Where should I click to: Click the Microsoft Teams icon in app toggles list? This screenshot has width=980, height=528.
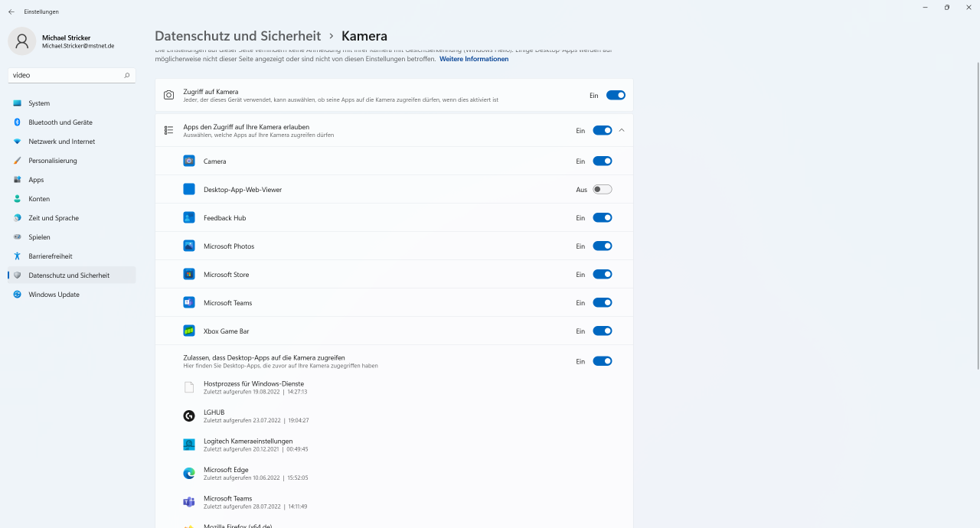(189, 303)
